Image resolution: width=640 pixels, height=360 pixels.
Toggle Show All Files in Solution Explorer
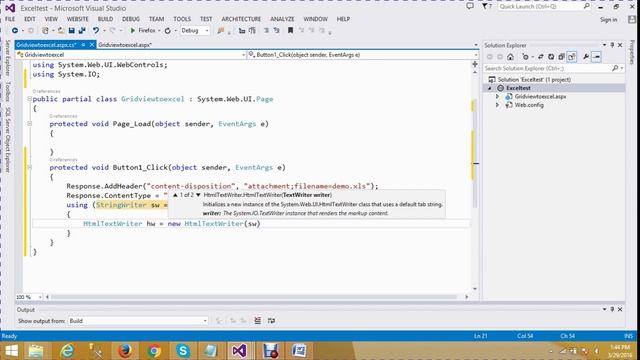pos(571,57)
